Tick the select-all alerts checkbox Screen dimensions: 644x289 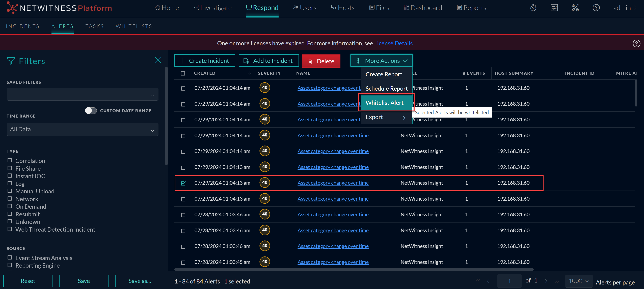coord(183,73)
